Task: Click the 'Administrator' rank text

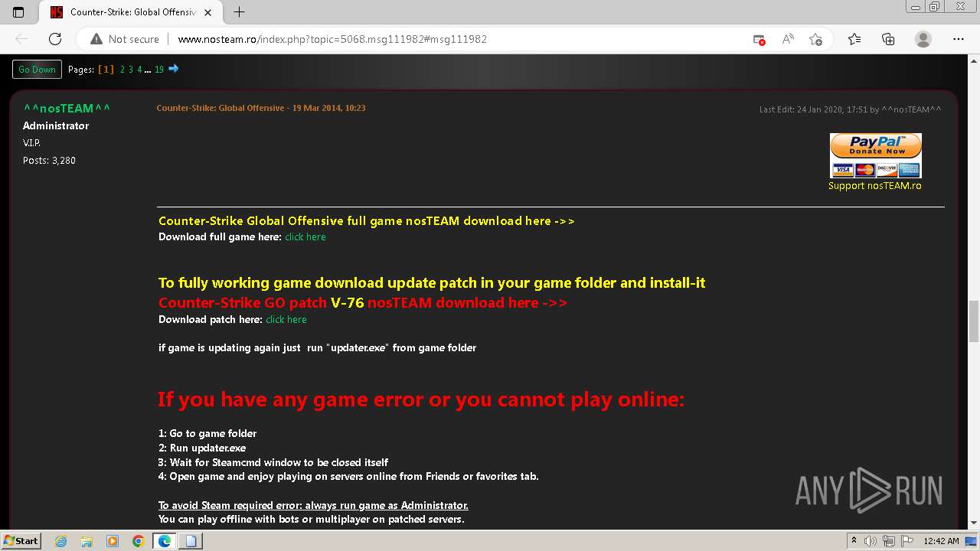Action: (x=56, y=126)
